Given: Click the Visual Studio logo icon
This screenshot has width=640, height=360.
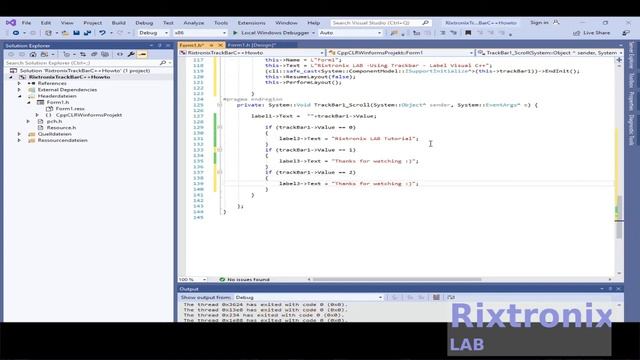Looking at the screenshot, I should 11,23.
